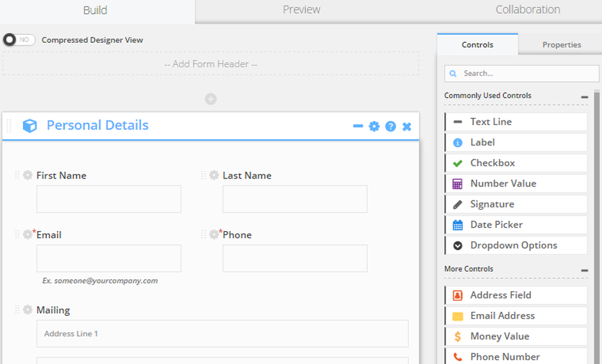
Task: Open the Preview tab
Action: [x=302, y=10]
